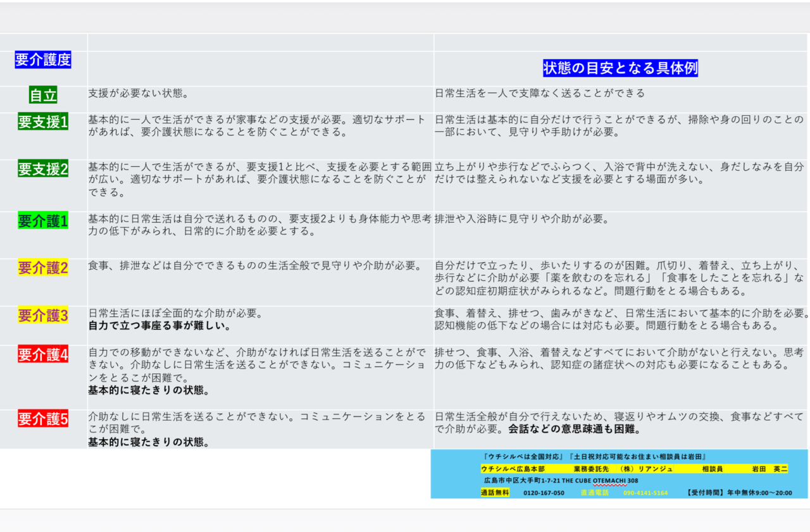The image size is (810, 532).
Task: Select the bright green 要介護1 label
Action: pos(43,221)
